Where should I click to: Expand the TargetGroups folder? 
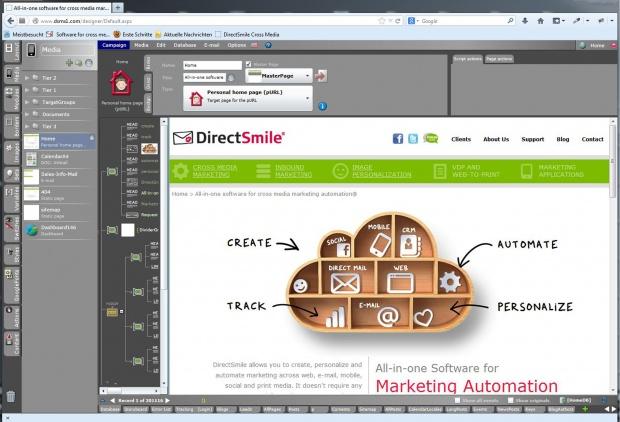pos(27,102)
